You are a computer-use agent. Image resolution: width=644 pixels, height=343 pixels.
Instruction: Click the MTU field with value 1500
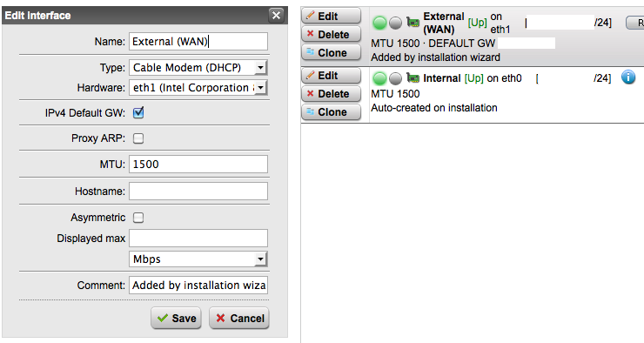click(x=198, y=164)
